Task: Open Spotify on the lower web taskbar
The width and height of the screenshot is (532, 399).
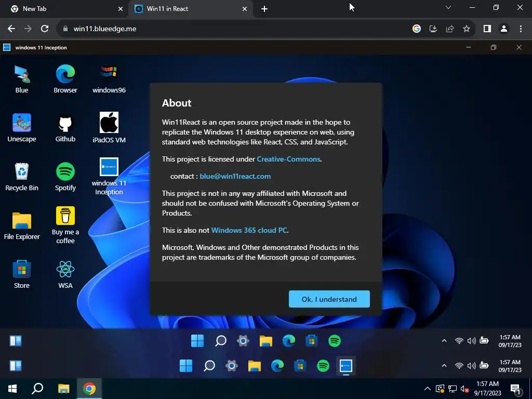Action: pos(323,366)
